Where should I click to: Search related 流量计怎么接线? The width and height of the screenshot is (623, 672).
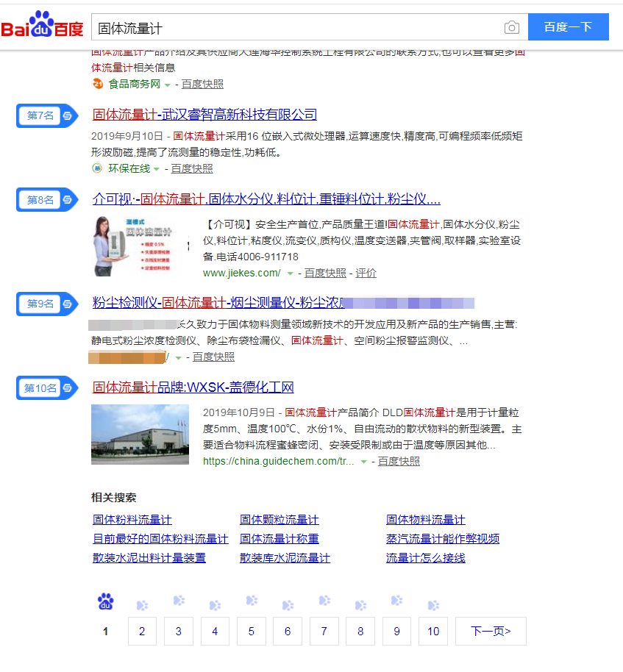pyautogui.click(x=425, y=558)
